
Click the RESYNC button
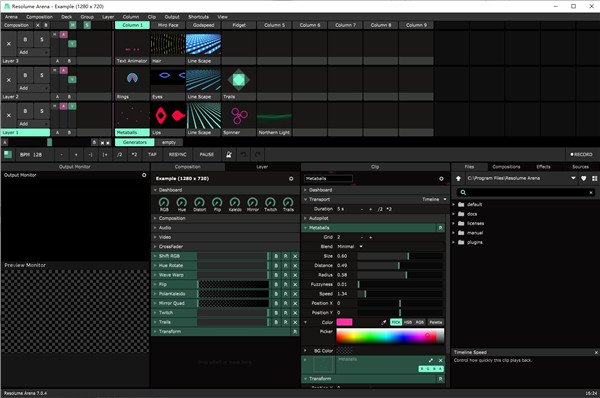(178, 155)
